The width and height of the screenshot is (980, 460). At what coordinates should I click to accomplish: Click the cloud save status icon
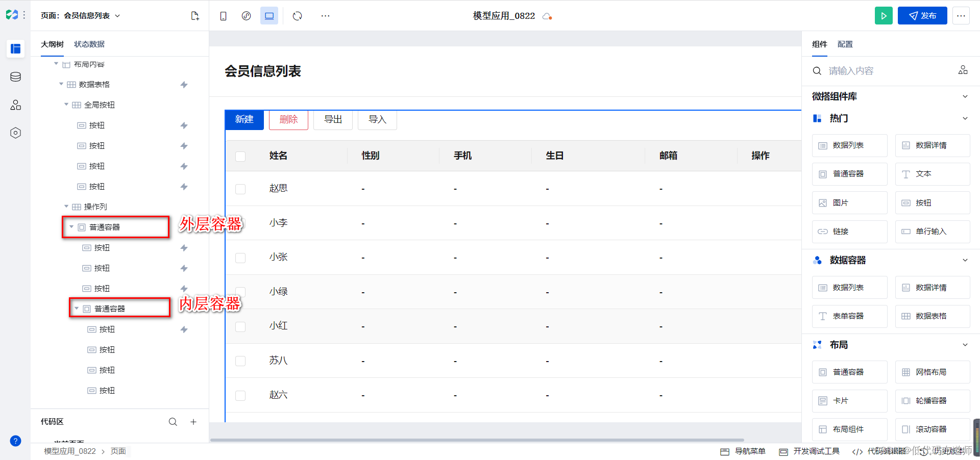[547, 16]
